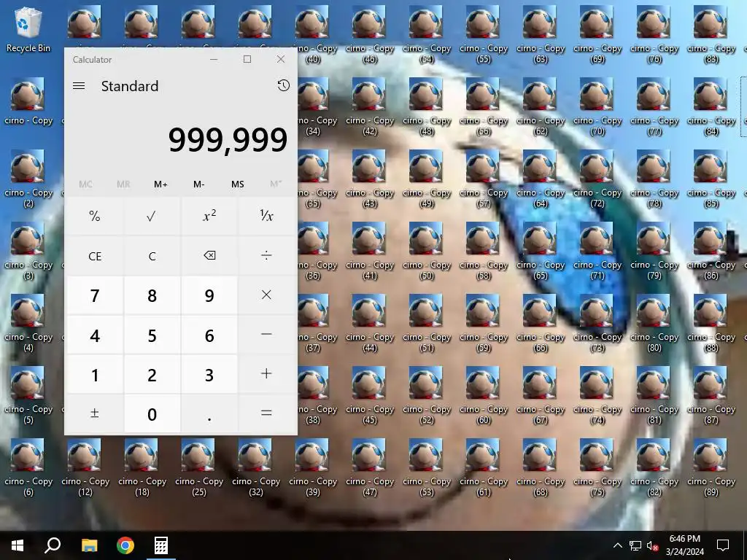Open the taskbar search icon

pos(53,545)
